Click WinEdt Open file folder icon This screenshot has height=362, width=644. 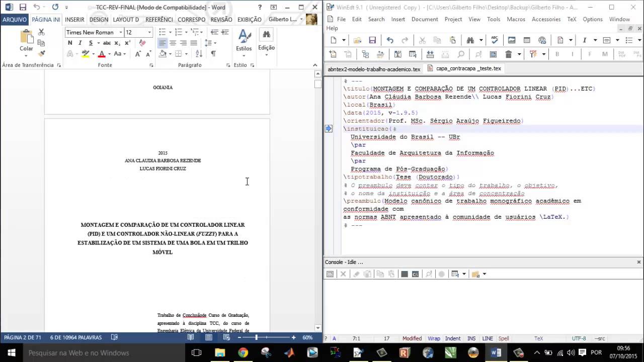pos(357,40)
